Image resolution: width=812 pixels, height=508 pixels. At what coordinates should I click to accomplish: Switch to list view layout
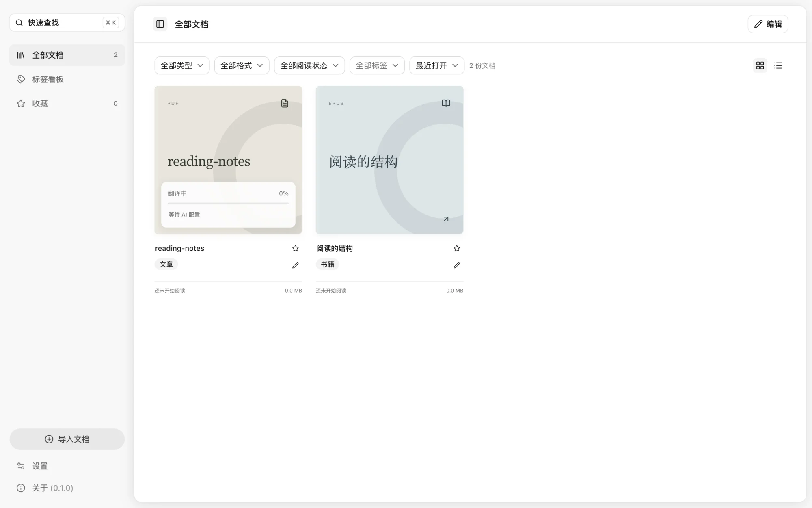click(x=778, y=65)
